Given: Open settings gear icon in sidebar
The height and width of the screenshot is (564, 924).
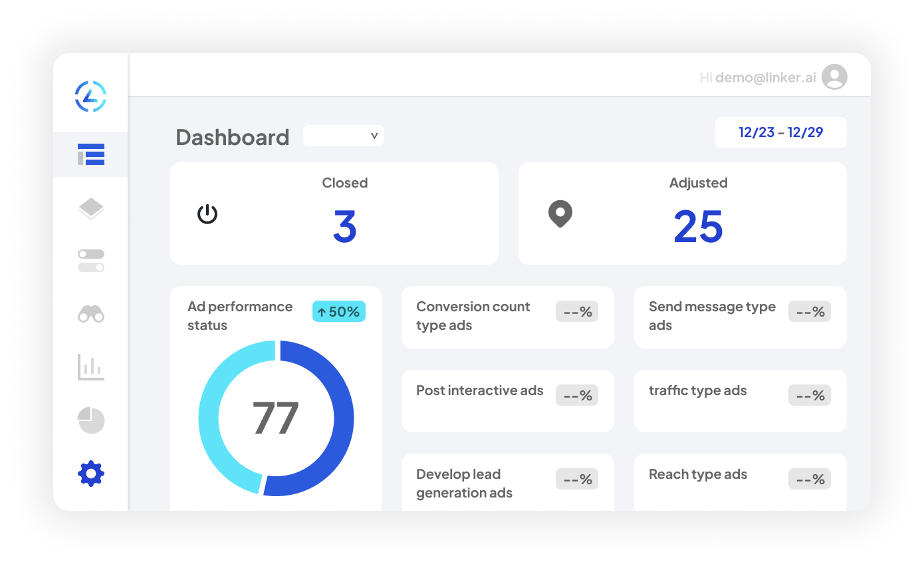Looking at the screenshot, I should tap(91, 474).
